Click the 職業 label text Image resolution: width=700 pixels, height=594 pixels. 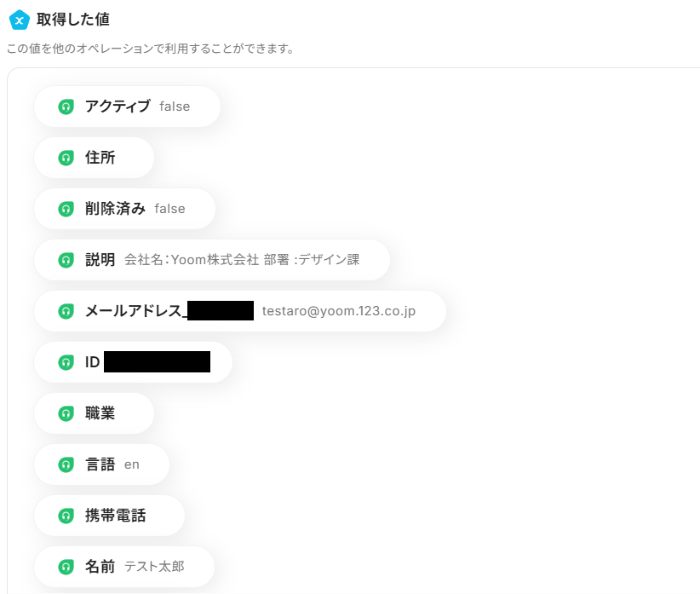100,413
